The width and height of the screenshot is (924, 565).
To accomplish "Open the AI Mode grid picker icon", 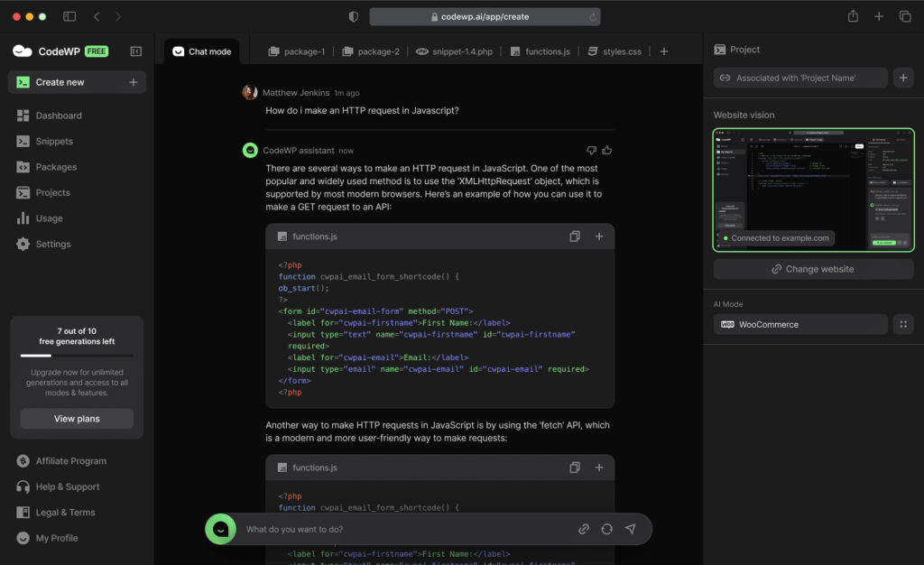I will coord(902,324).
